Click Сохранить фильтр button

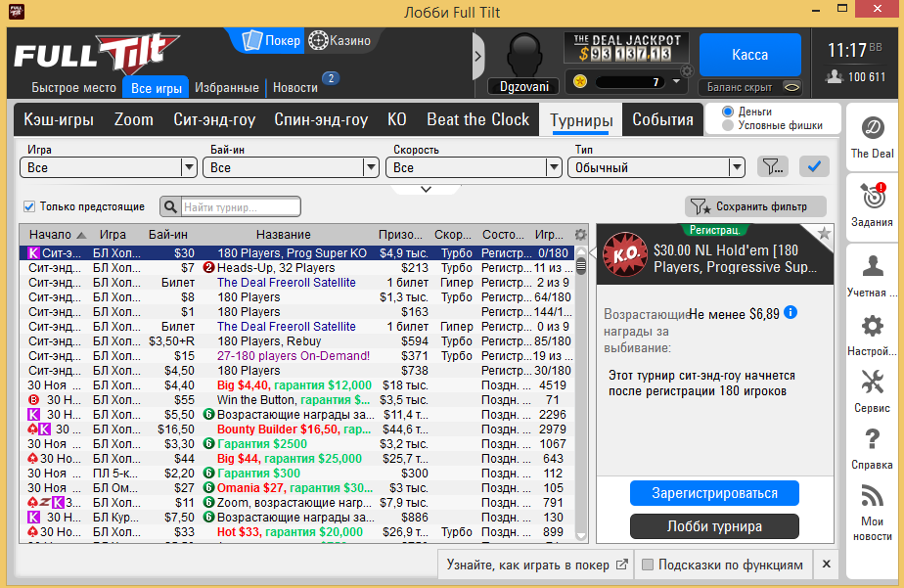click(755, 206)
